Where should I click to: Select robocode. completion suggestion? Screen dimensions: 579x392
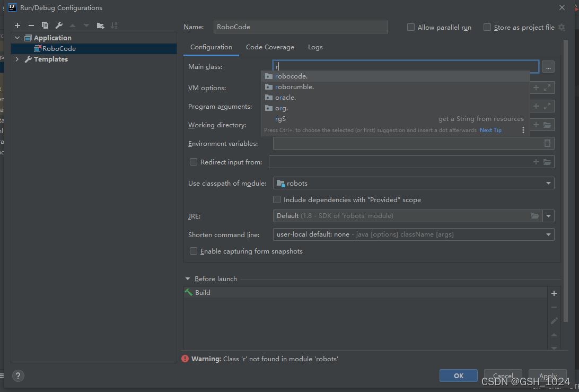tap(396, 76)
